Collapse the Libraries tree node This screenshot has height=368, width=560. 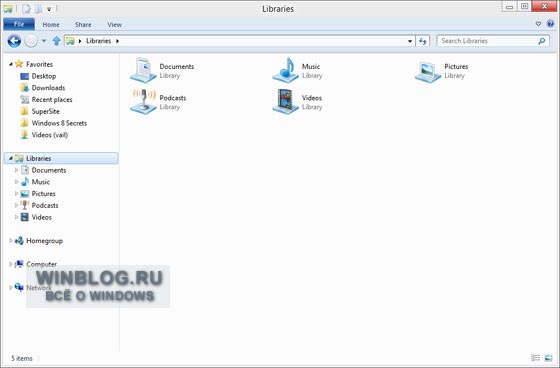click(x=11, y=158)
